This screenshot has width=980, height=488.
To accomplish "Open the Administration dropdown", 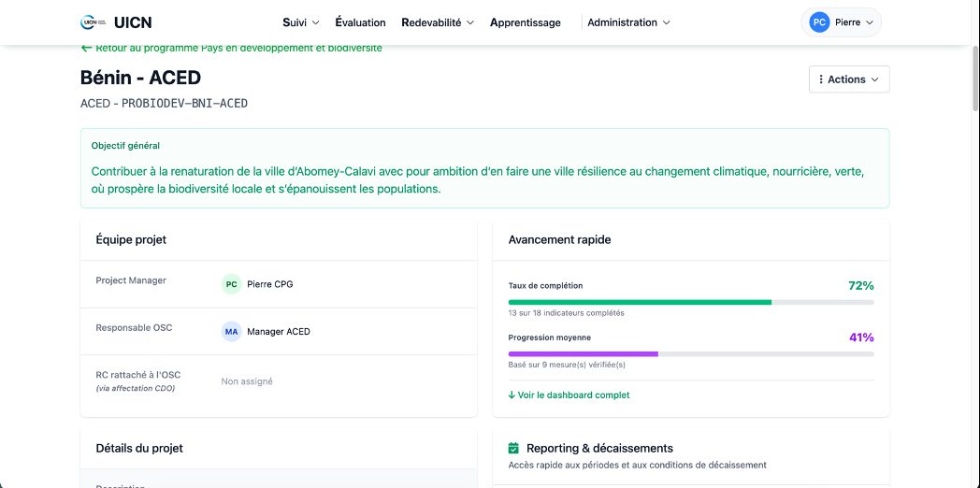I will (x=628, y=22).
